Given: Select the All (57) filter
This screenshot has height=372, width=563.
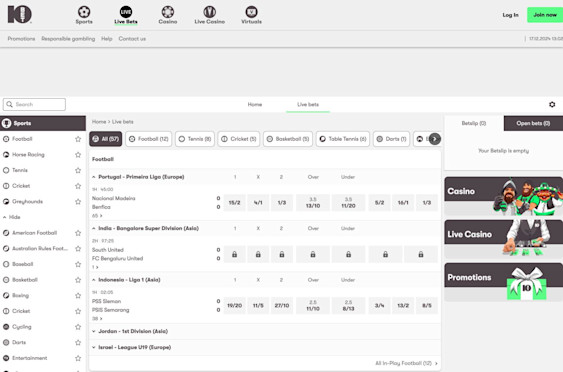Looking at the screenshot, I should [106, 139].
